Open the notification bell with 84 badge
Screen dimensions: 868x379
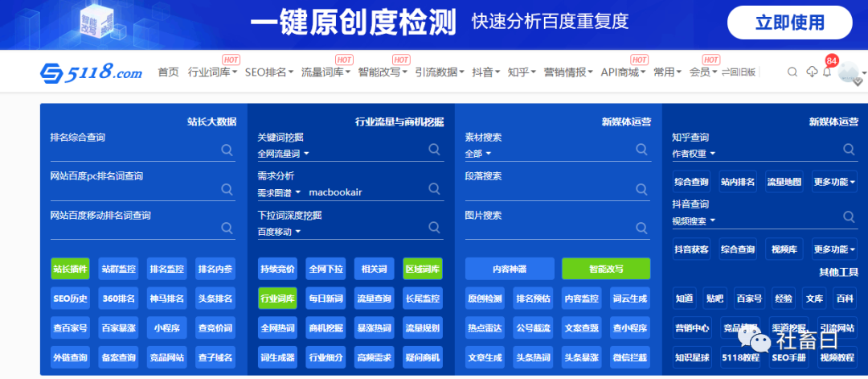tap(827, 72)
